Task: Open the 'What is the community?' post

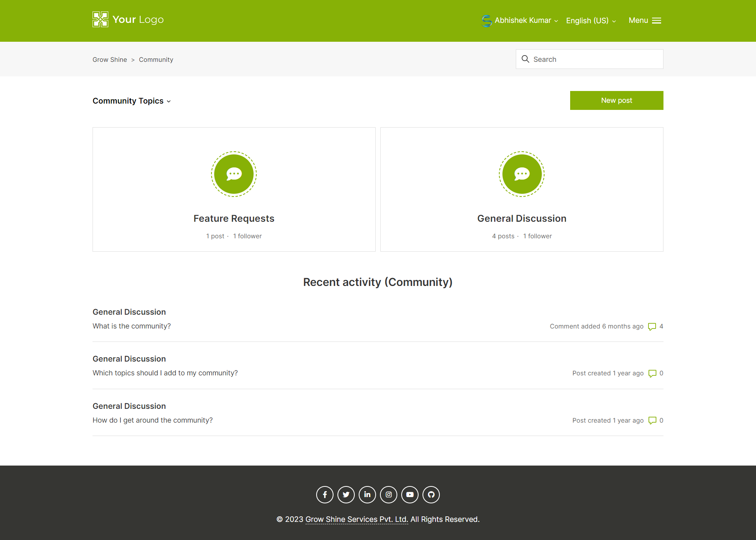Action: click(132, 326)
